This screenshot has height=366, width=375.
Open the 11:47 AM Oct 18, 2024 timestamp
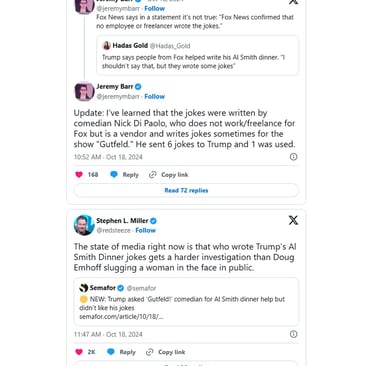pos(108,334)
